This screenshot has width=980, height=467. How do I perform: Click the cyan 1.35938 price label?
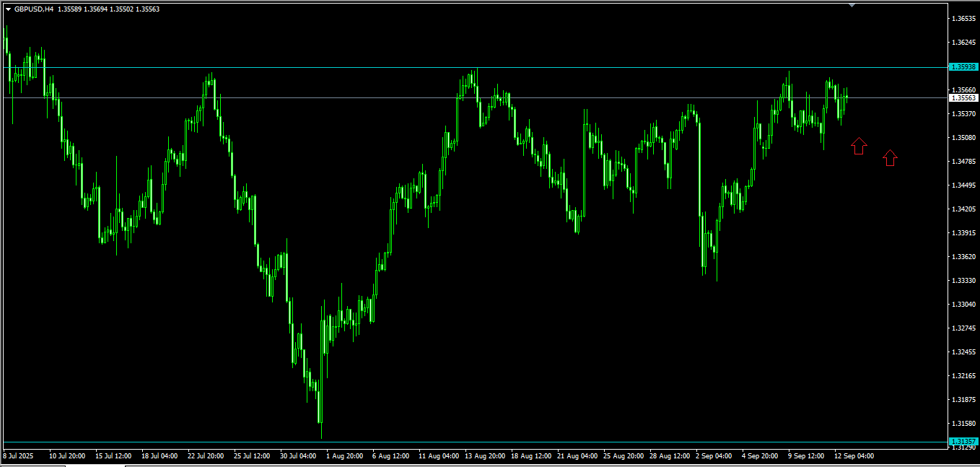[964, 66]
